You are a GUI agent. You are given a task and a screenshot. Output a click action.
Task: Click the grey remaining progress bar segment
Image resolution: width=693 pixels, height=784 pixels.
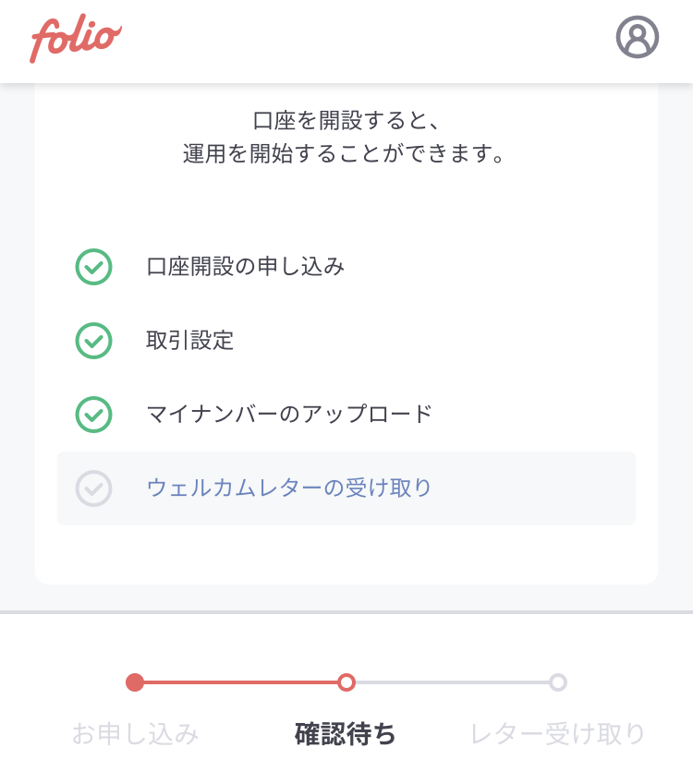click(x=452, y=682)
